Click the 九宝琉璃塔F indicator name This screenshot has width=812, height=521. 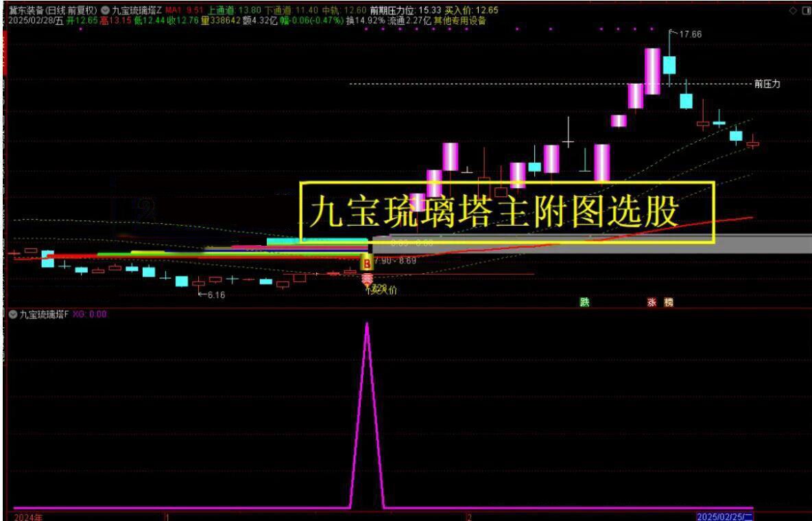[x=44, y=314]
